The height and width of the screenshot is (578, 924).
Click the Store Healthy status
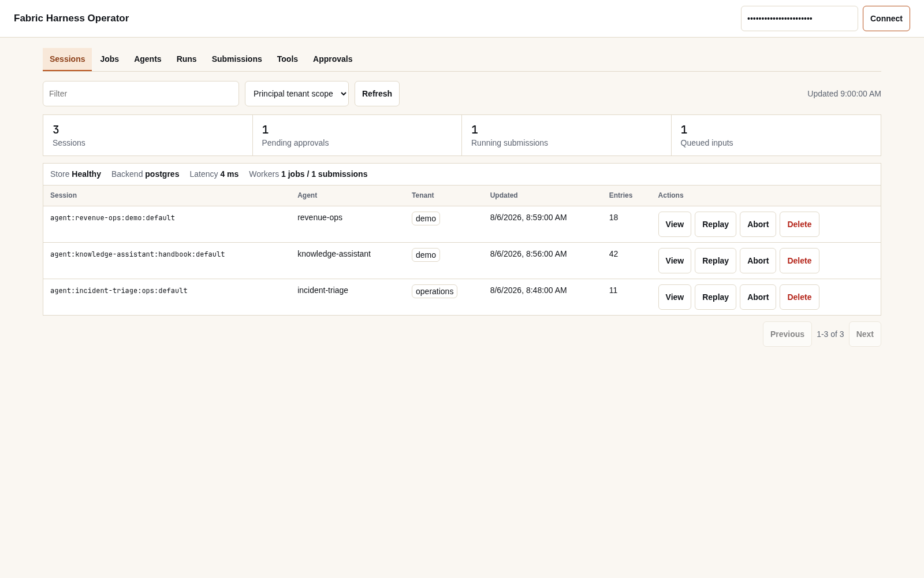(x=76, y=174)
